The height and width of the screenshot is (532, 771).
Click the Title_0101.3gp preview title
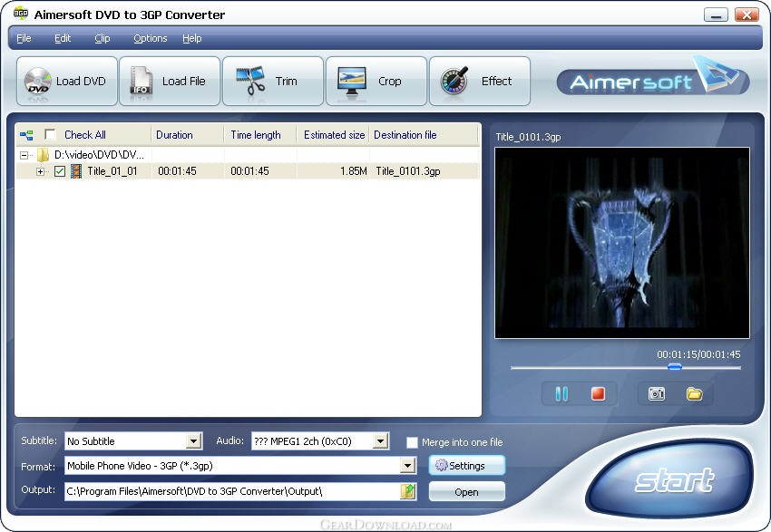pos(528,137)
